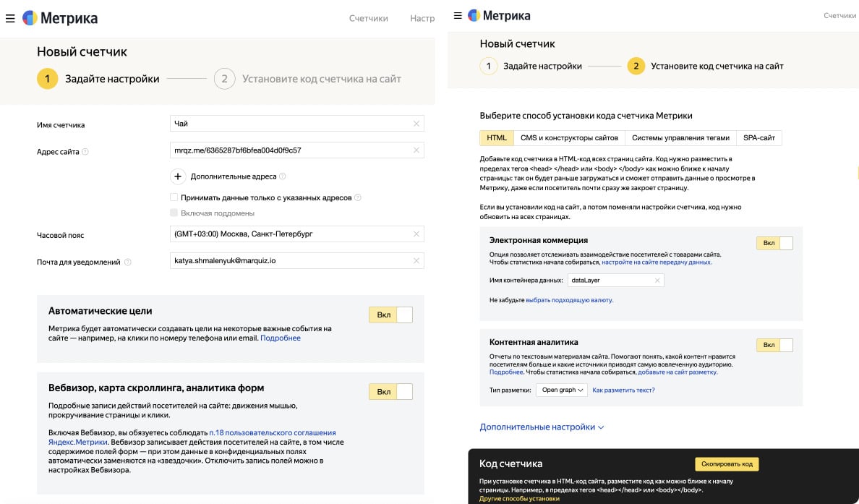Open the tooltip icon next to Почта для уведомлений

click(129, 260)
